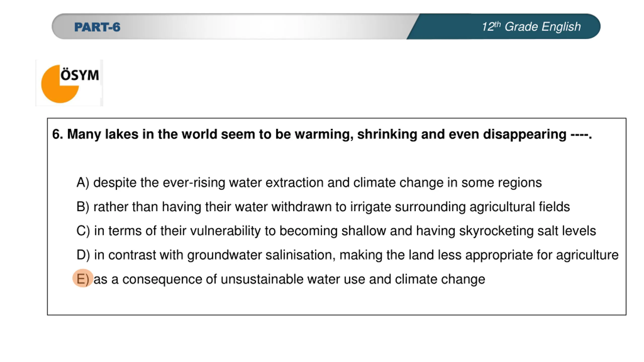Screen dimensions: 644x362
Task: Click the ÖSYM text on the logo
Action: click(x=80, y=75)
